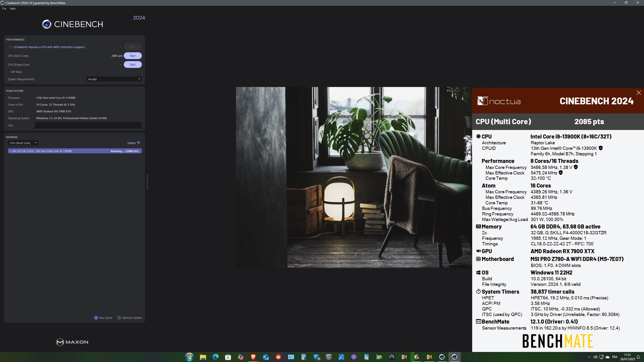Click the Motherboard icon in BenchMate panel
Viewport: 644px width, 362px height.
(478, 259)
